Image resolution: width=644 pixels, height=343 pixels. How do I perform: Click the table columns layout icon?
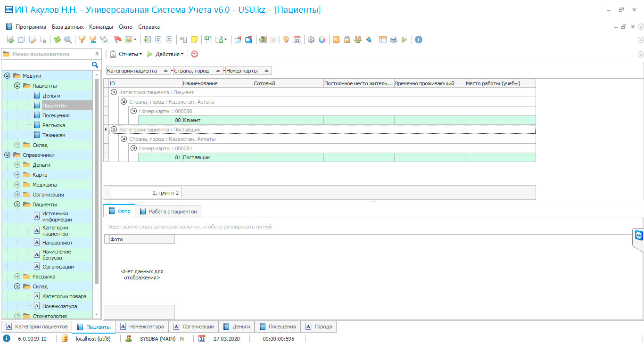coord(383,40)
